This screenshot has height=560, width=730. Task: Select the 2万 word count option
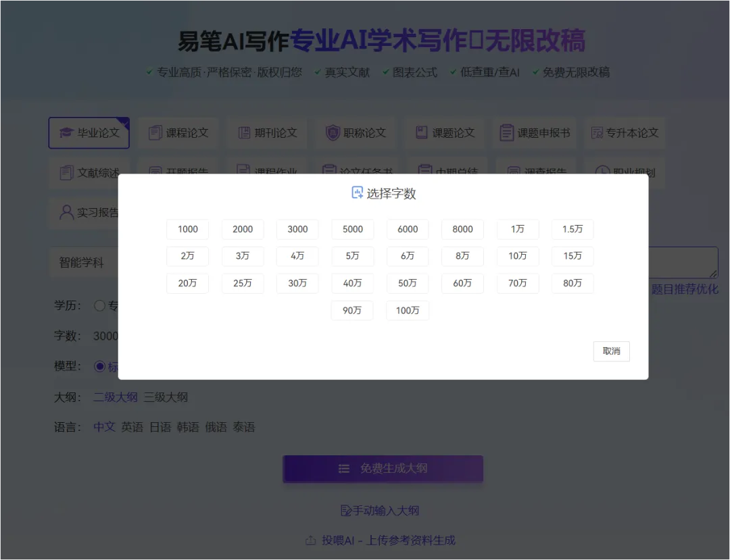pos(188,256)
